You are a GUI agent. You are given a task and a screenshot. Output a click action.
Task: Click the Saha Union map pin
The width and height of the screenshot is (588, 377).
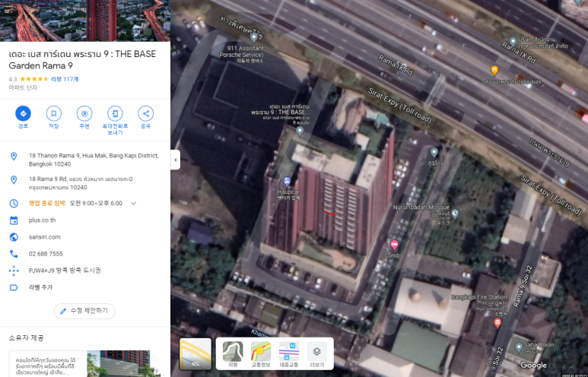519,348
